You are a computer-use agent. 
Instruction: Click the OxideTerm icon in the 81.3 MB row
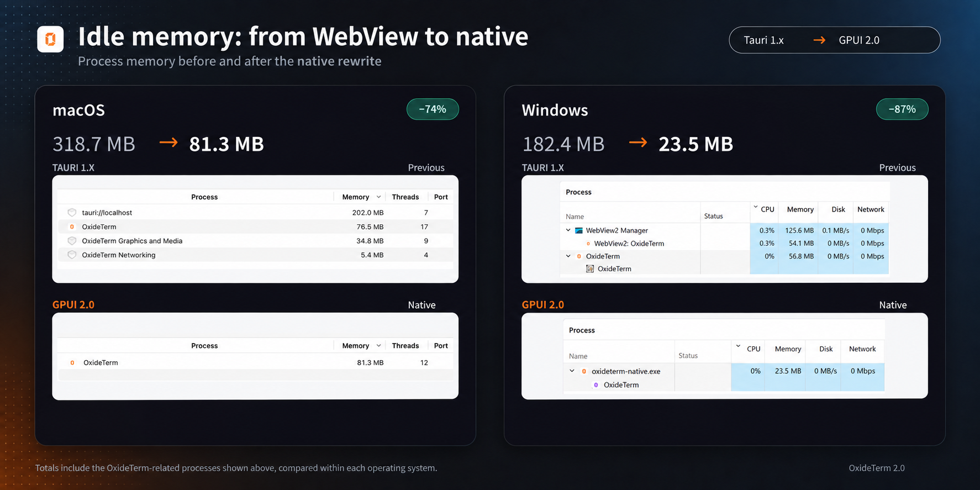72,362
